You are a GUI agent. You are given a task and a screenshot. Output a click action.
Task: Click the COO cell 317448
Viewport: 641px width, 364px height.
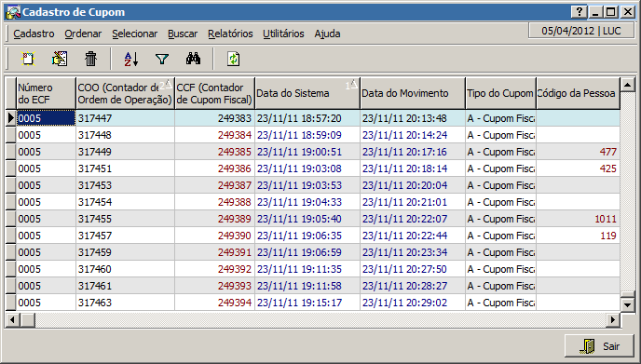(125, 135)
